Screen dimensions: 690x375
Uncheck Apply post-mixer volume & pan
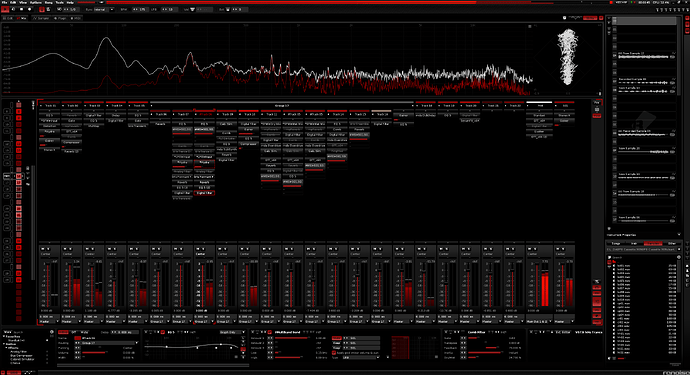(x=334, y=353)
